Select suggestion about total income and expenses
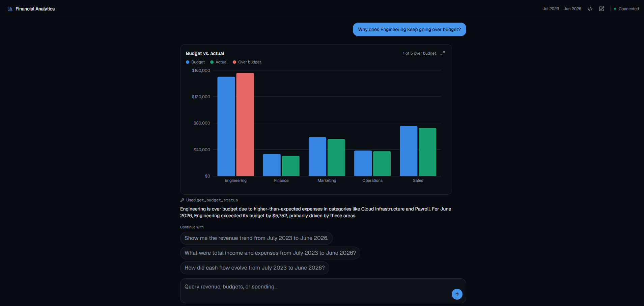 pyautogui.click(x=270, y=253)
